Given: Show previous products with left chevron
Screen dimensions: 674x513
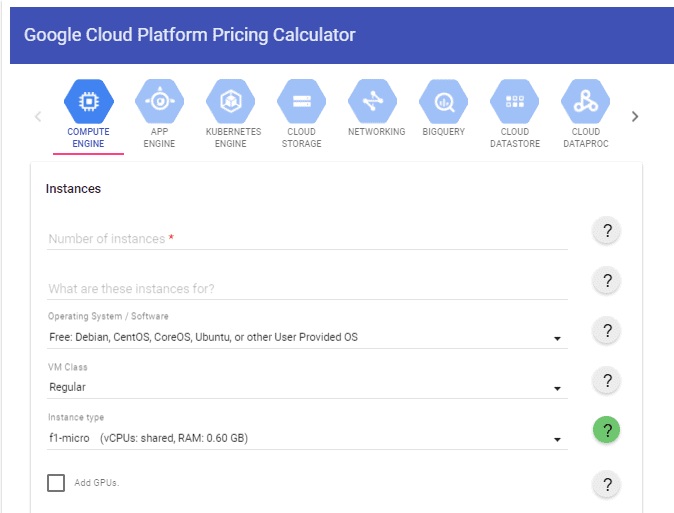Looking at the screenshot, I should coord(38,117).
